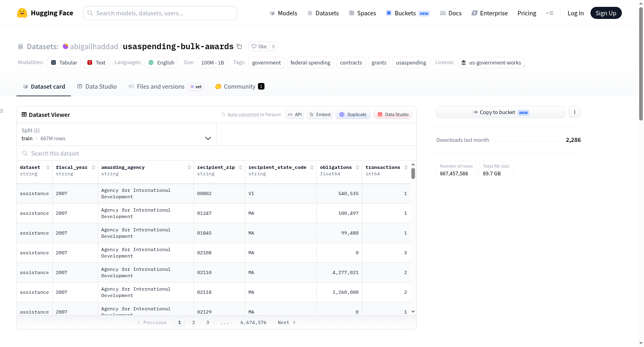Jump to last page 6,674,576
Image resolution: width=644 pixels, height=347 pixels.
[254, 322]
